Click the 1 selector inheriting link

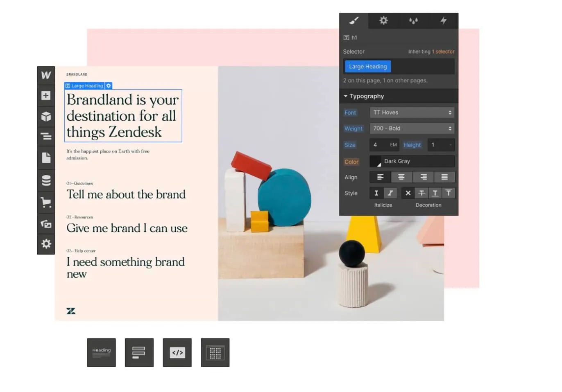click(x=443, y=52)
